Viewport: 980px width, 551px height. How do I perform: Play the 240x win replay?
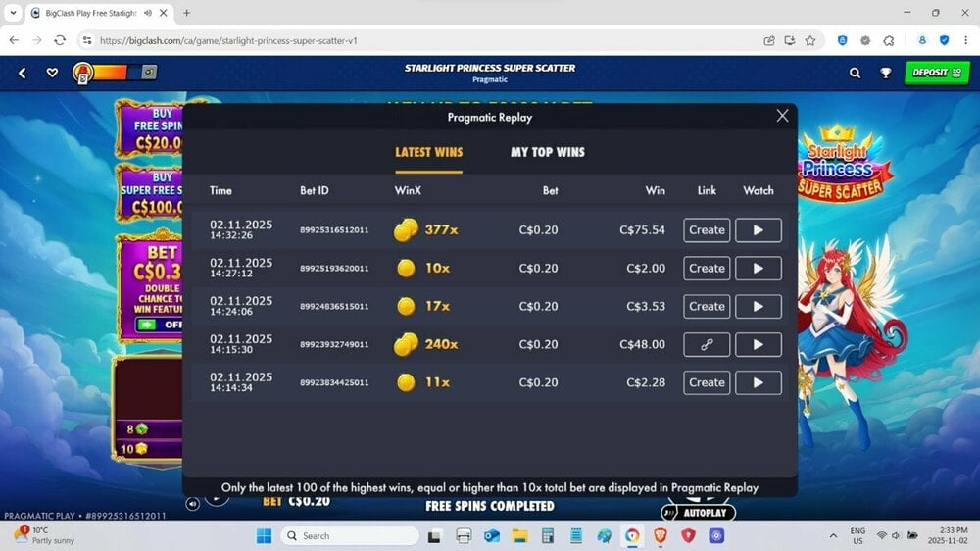pos(758,345)
